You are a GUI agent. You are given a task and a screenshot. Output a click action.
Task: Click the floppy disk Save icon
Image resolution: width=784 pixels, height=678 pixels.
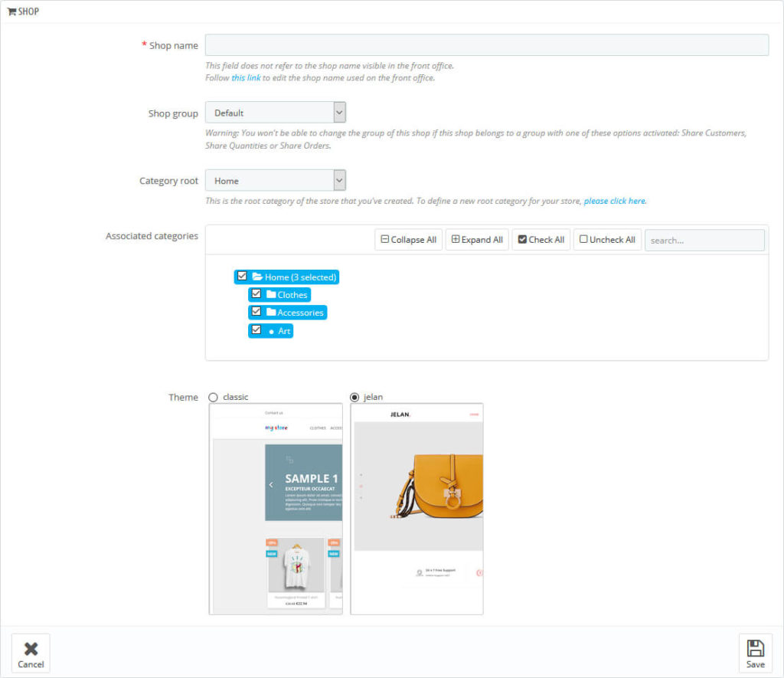[755, 648]
